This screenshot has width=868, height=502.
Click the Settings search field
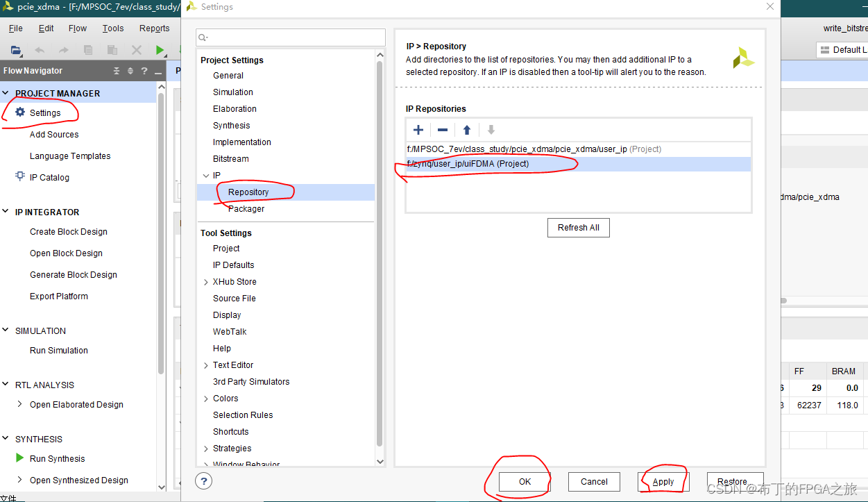[291, 37]
